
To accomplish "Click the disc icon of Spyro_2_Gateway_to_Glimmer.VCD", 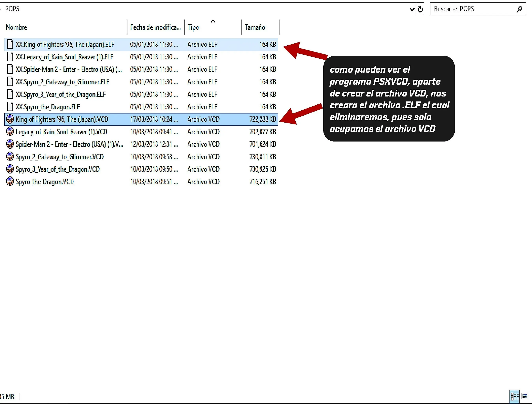I will pos(10,157).
